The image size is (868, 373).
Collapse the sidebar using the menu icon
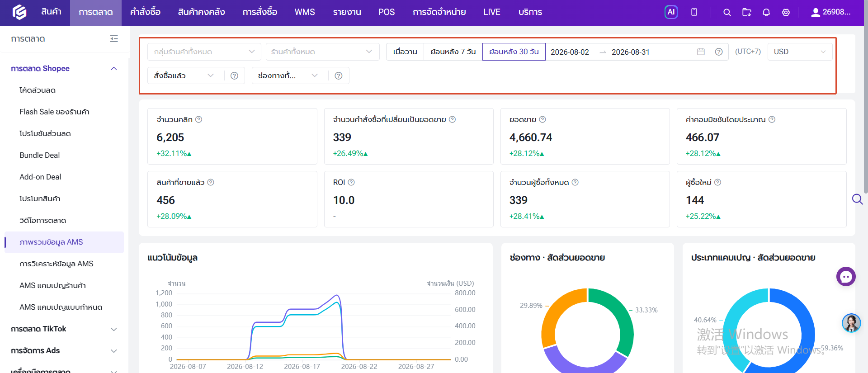point(114,39)
